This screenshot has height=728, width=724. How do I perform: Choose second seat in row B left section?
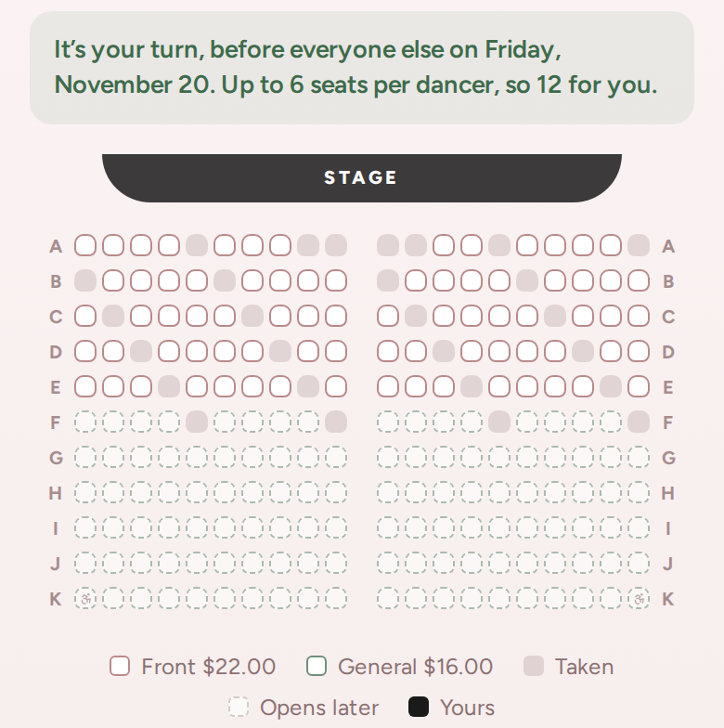pyautogui.click(x=113, y=280)
